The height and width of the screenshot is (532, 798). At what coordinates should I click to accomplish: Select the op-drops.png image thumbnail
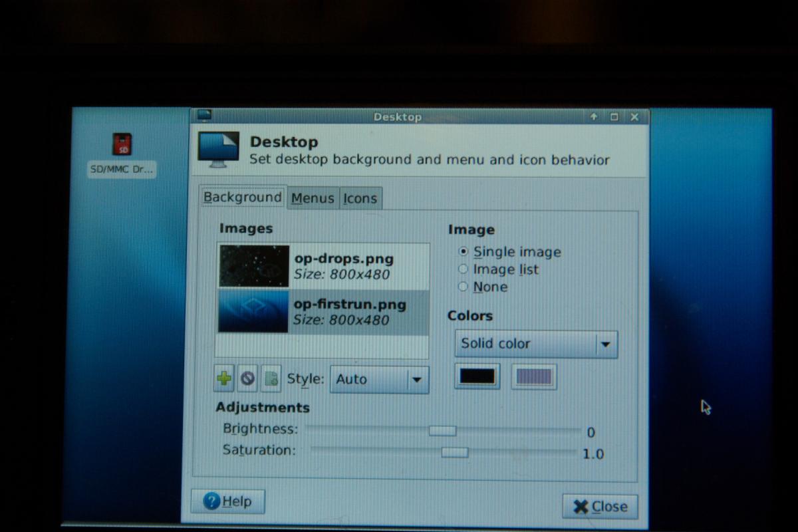tap(253, 266)
